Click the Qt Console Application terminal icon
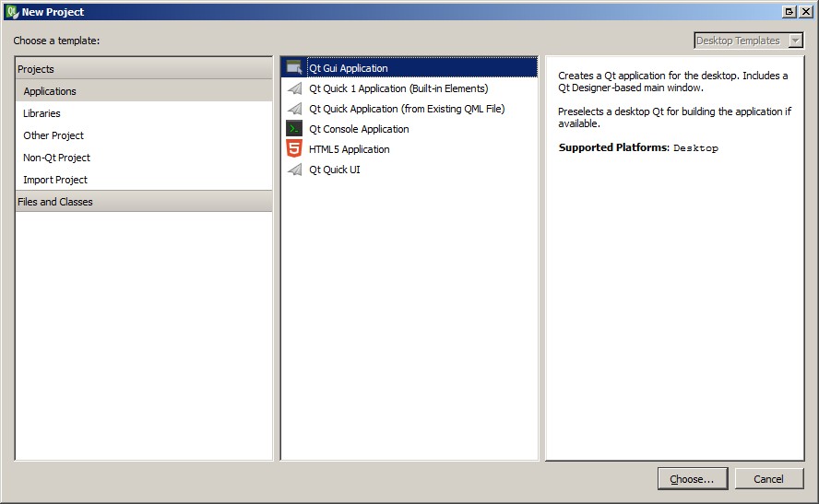Viewport: 819px width, 504px height. click(x=294, y=129)
